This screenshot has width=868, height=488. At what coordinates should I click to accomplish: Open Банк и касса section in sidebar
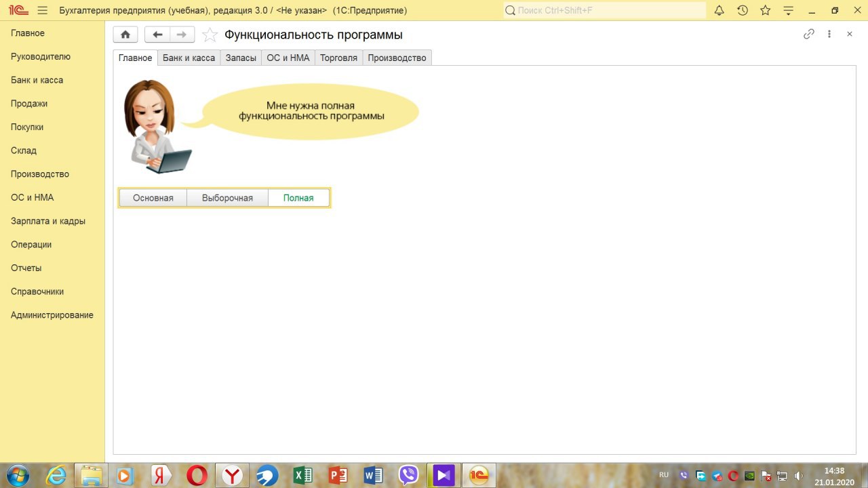(x=37, y=80)
